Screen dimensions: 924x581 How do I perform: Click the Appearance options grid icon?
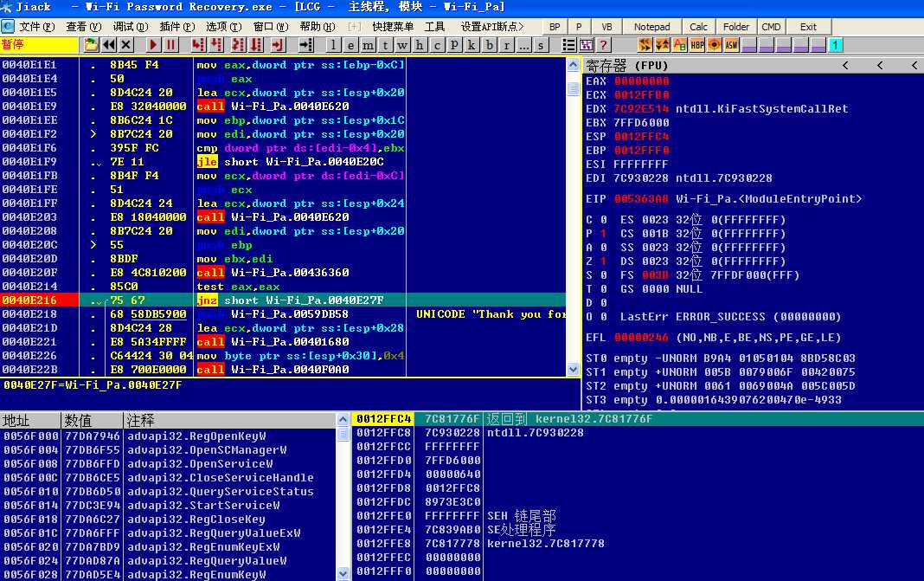pos(587,45)
